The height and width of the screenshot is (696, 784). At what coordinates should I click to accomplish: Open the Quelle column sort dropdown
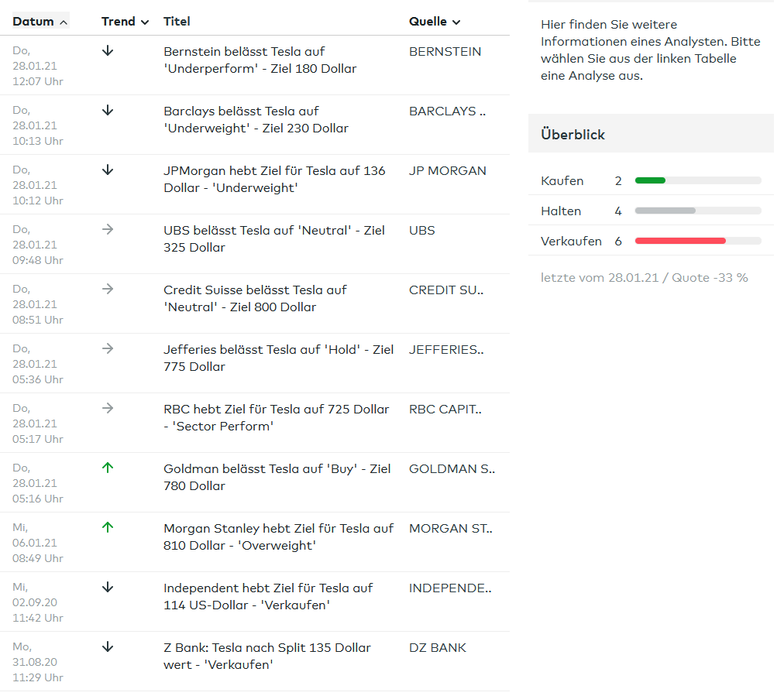click(435, 22)
